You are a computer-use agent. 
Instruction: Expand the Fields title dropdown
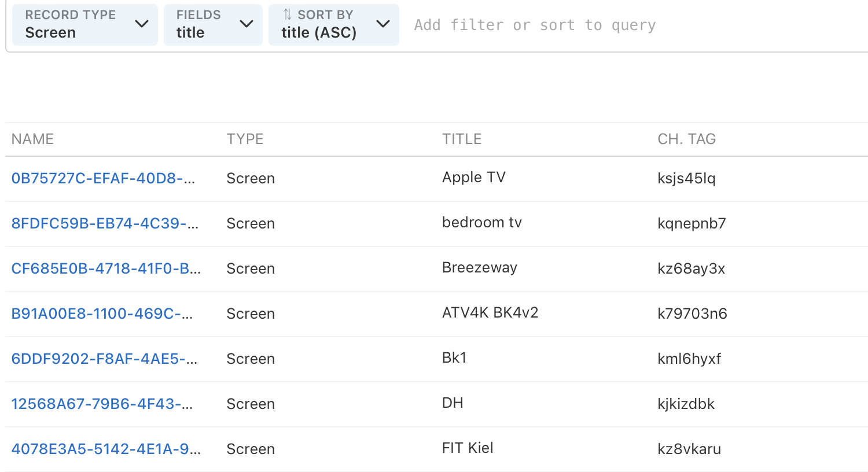(x=213, y=24)
